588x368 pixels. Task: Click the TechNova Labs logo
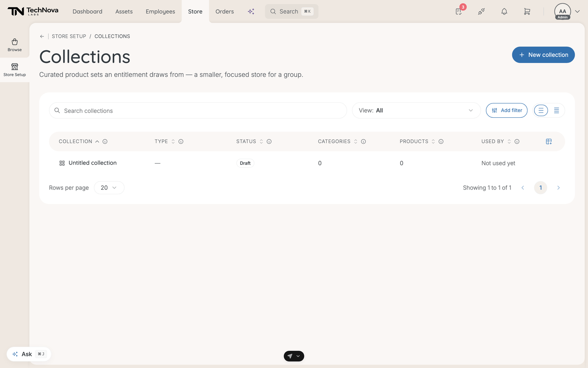point(33,11)
